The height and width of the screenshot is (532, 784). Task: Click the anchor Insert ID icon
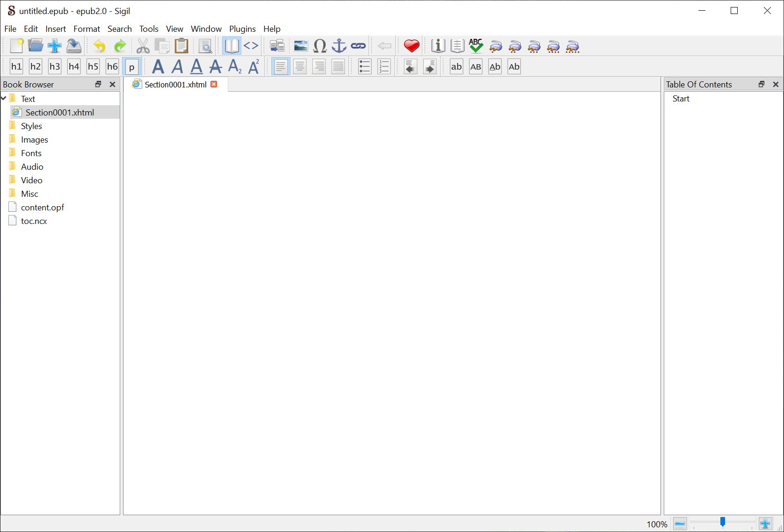pyautogui.click(x=339, y=46)
